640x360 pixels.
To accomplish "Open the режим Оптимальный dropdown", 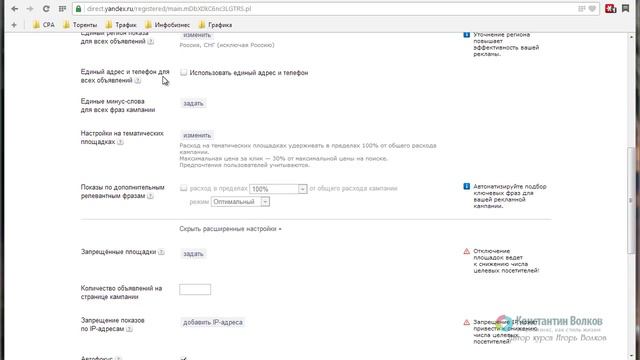I will (240, 202).
